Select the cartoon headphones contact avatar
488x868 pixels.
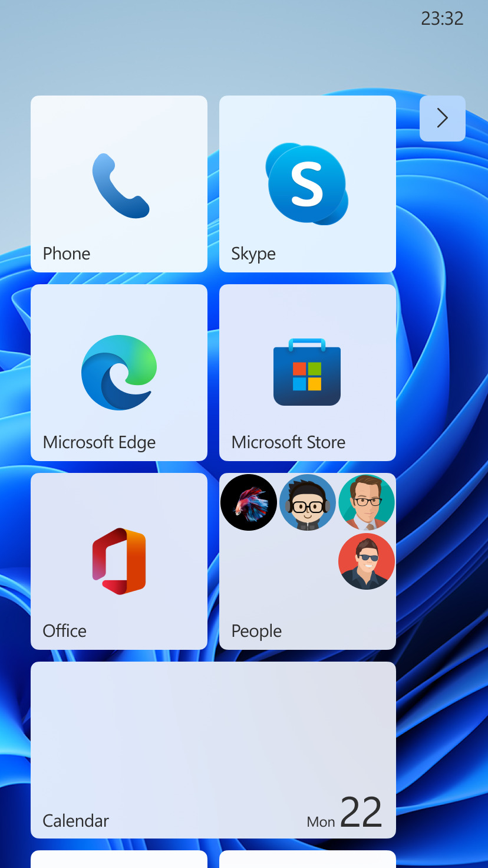coord(308,502)
